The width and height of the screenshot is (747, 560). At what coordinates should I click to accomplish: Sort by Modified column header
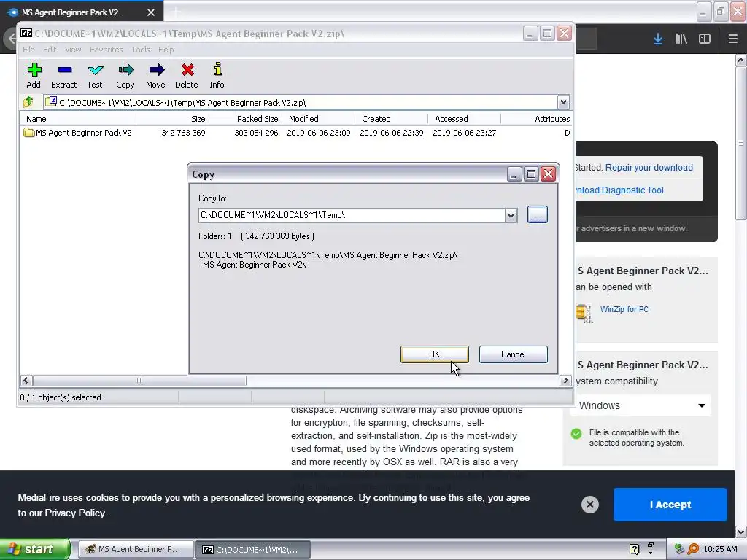coord(319,119)
